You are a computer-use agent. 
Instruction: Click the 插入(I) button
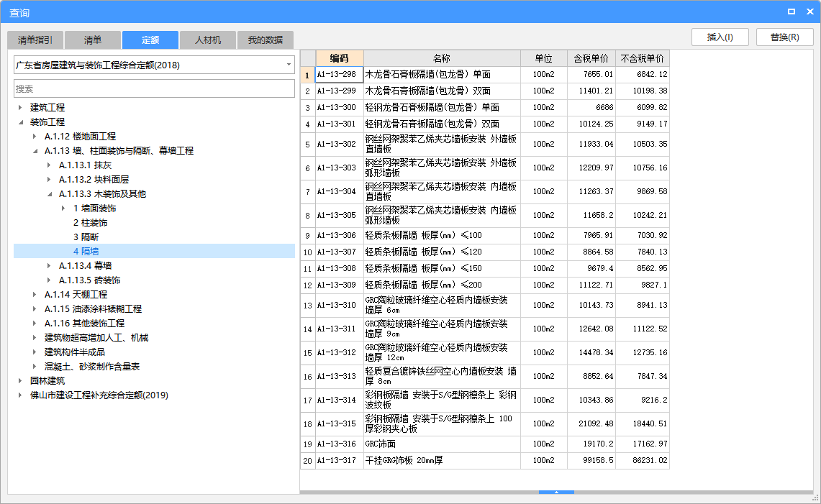coord(720,37)
